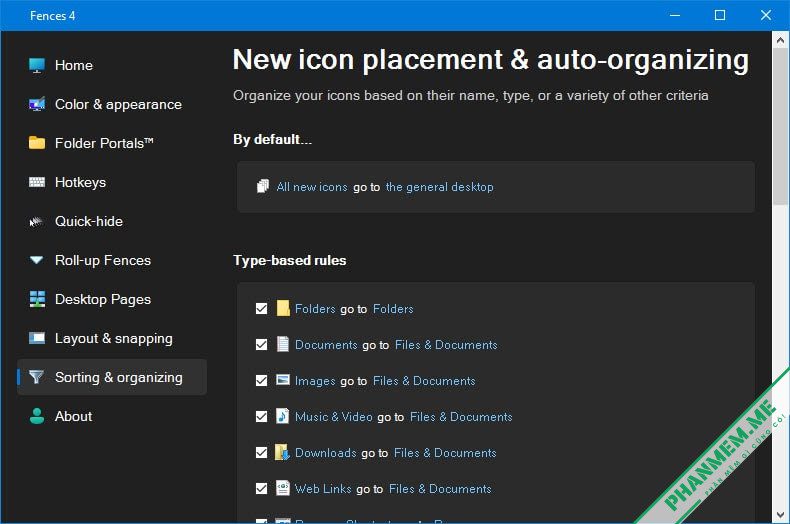Click the vertical scrollbar thumb
Image resolution: width=790 pixels, height=524 pixels.
[780, 126]
